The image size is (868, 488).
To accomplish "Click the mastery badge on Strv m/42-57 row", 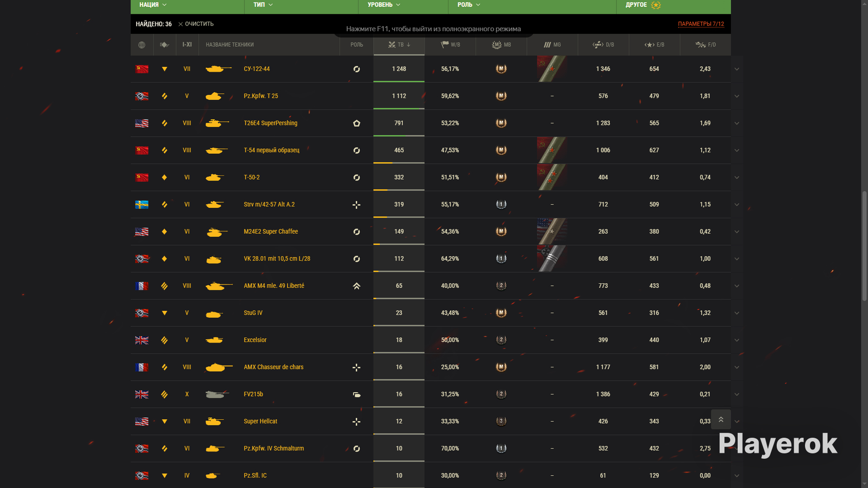I will (x=501, y=204).
